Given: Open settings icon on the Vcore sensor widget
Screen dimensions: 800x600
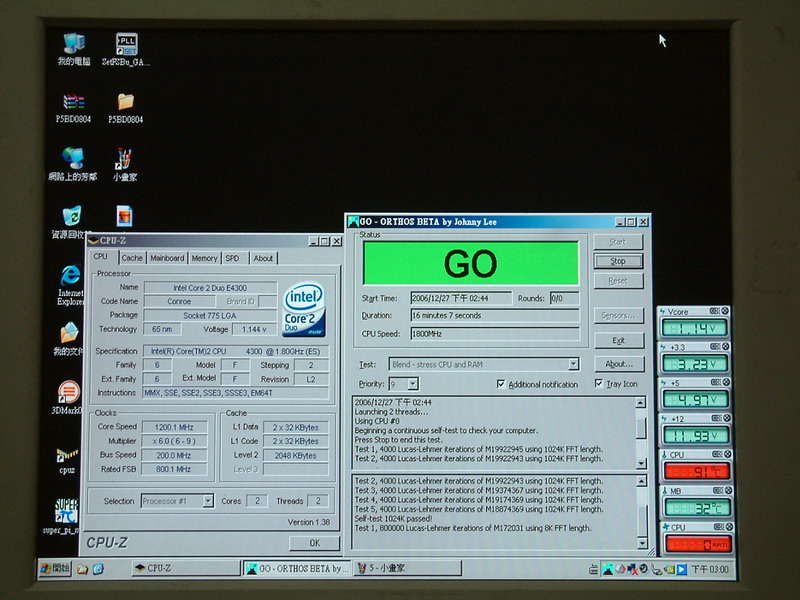Looking at the screenshot, I should pos(715,311).
